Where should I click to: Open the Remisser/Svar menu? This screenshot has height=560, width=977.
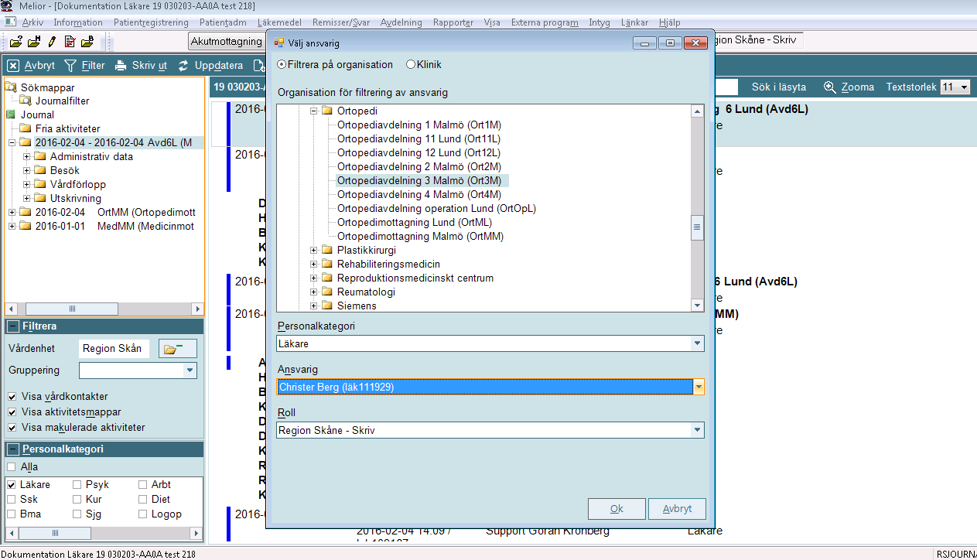pyautogui.click(x=342, y=22)
